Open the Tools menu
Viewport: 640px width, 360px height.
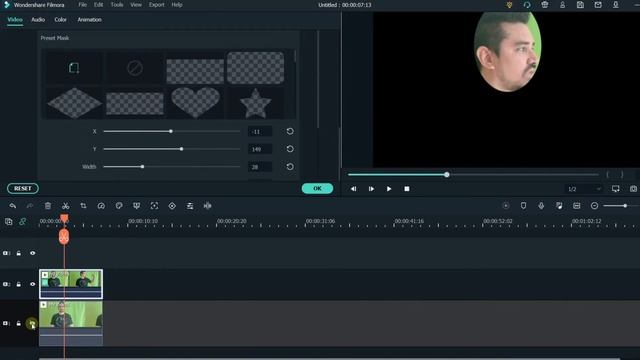pyautogui.click(x=117, y=5)
